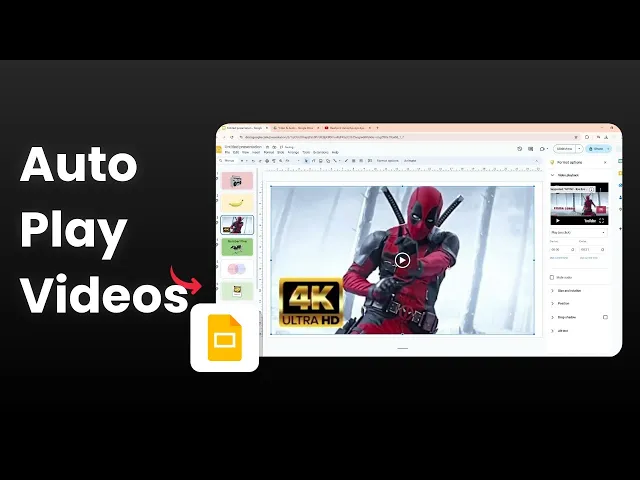Click the End at time field
Image resolution: width=640 pixels, height=480 pixels.
click(x=592, y=249)
